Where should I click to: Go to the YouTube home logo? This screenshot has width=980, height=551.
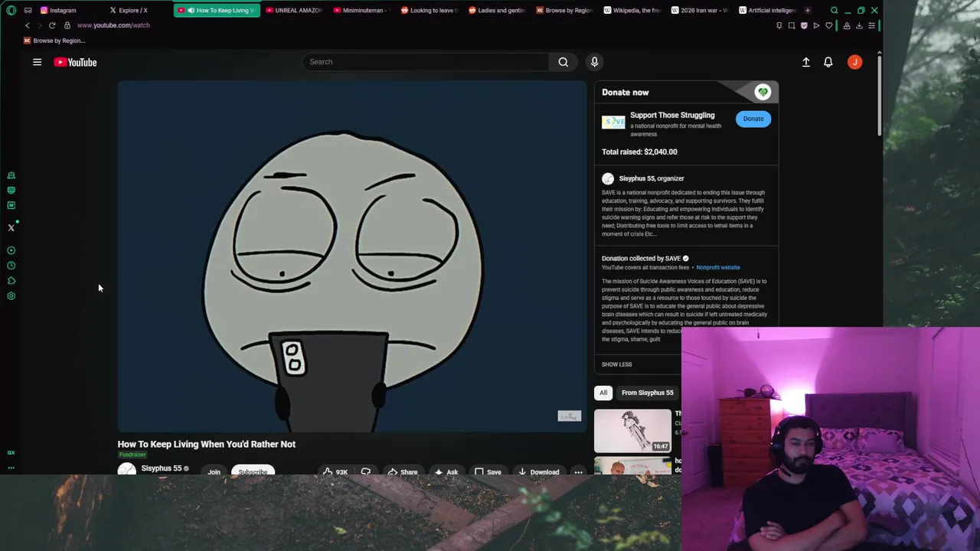(75, 62)
